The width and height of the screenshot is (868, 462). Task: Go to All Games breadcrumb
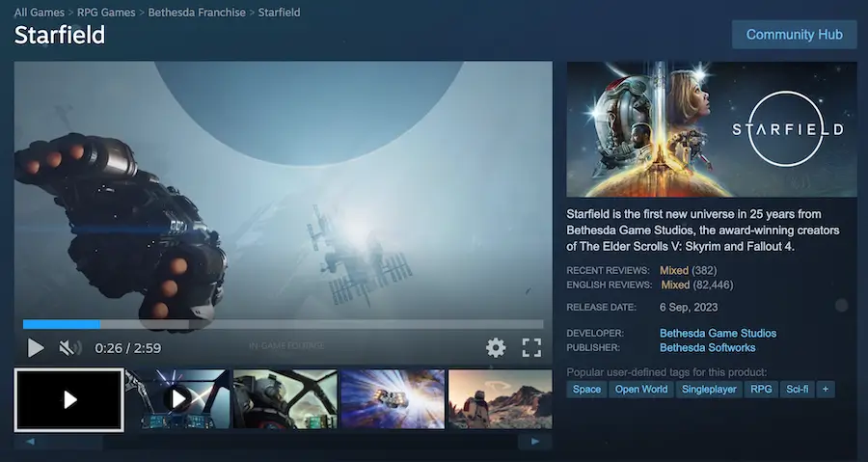[40, 13]
